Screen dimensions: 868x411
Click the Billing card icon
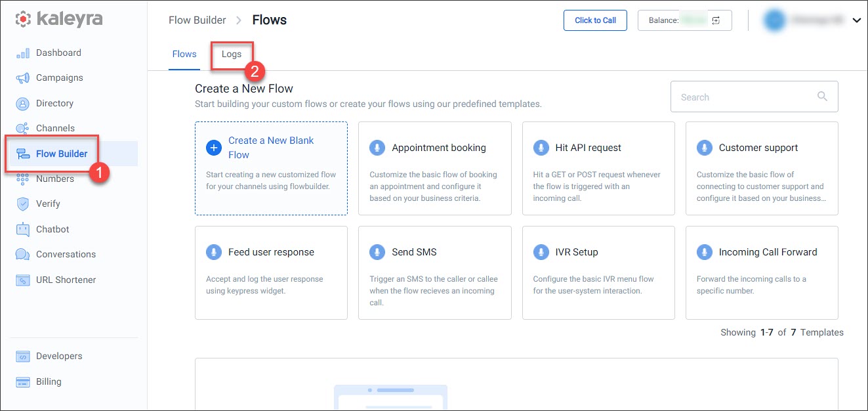23,382
